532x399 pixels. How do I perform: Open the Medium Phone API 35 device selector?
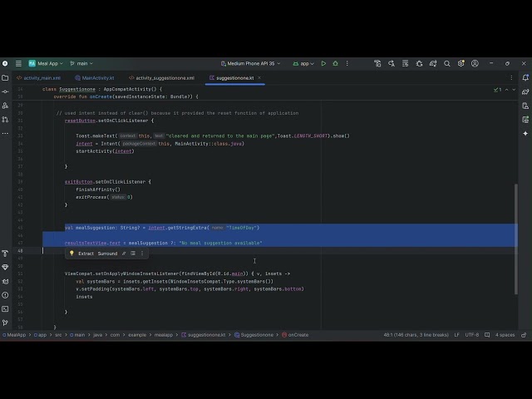(x=250, y=63)
